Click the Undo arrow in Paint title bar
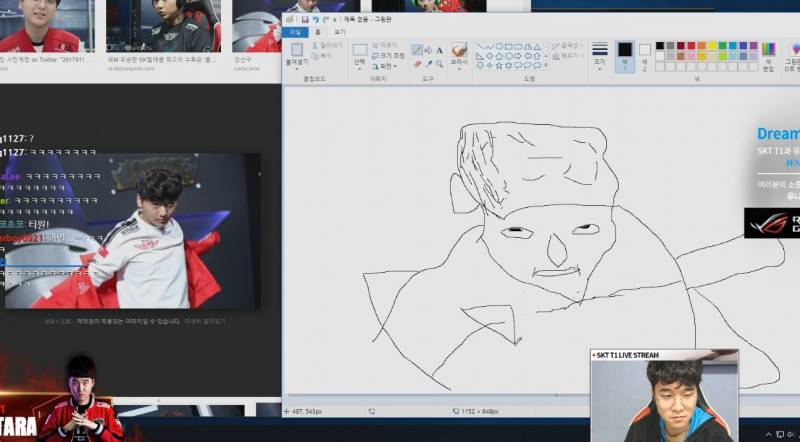 pos(315,19)
